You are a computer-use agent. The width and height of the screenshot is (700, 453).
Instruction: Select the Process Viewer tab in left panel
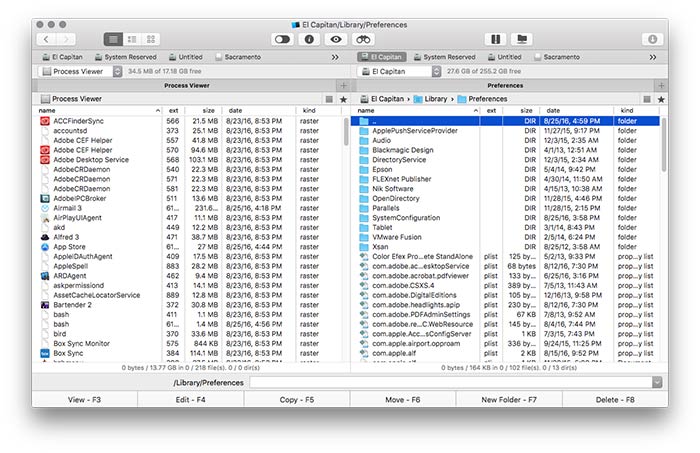click(188, 86)
